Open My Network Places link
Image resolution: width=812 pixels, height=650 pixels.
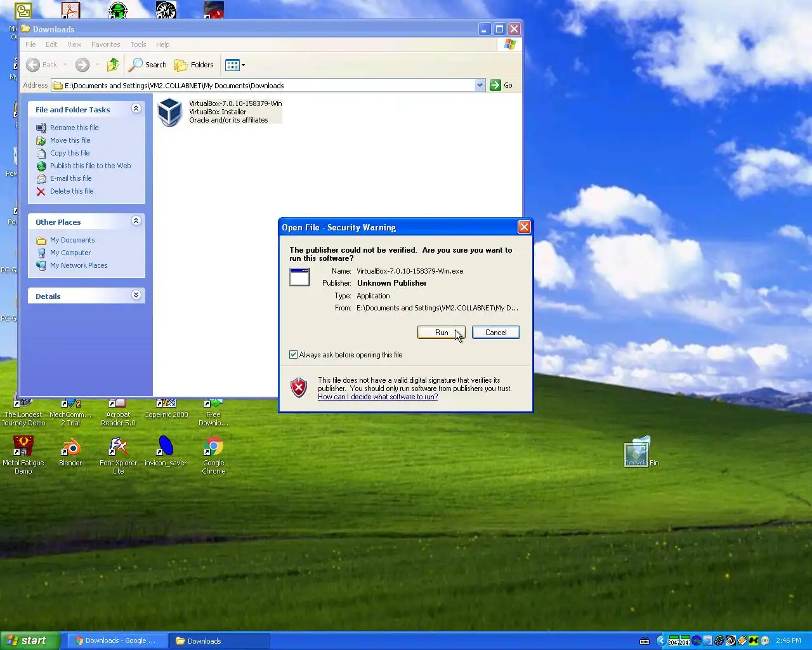point(79,265)
